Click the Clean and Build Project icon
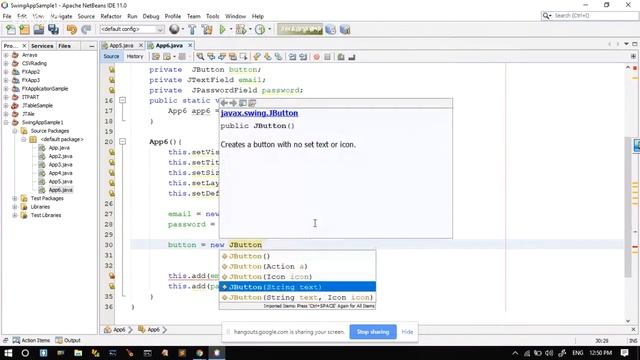Viewport: 640px width, 360px height. (x=207, y=29)
